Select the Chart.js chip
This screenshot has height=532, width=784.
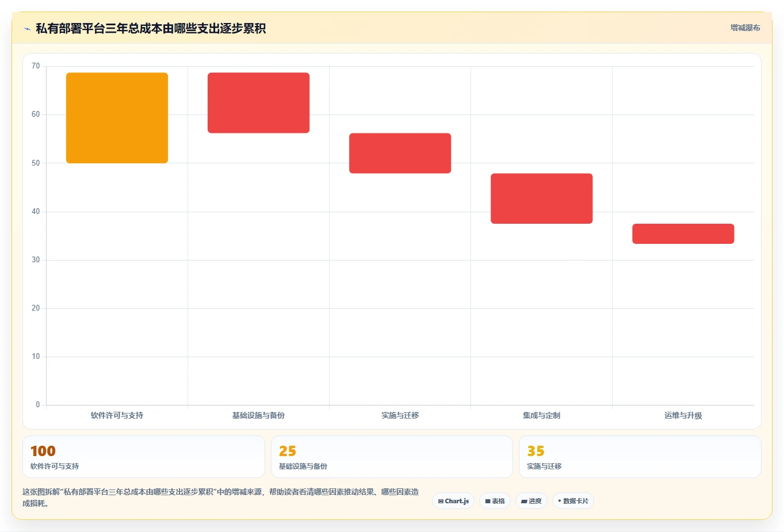[x=453, y=501]
